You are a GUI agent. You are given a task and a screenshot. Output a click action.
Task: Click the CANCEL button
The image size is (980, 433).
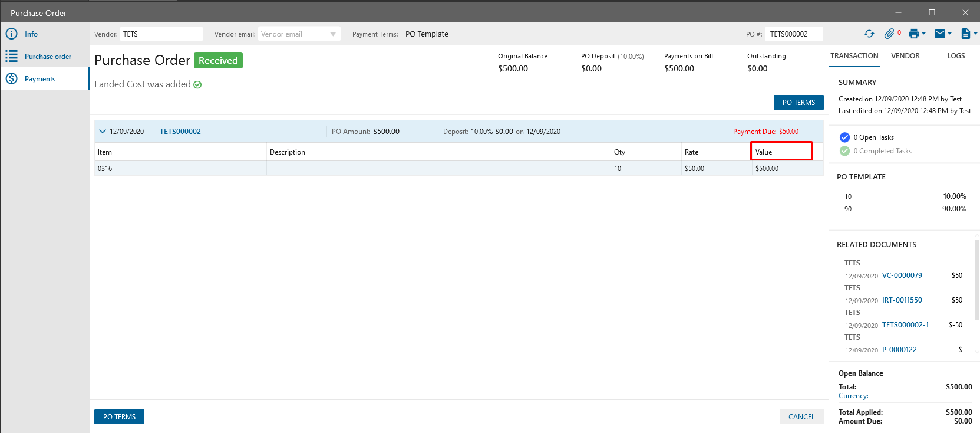tap(801, 417)
